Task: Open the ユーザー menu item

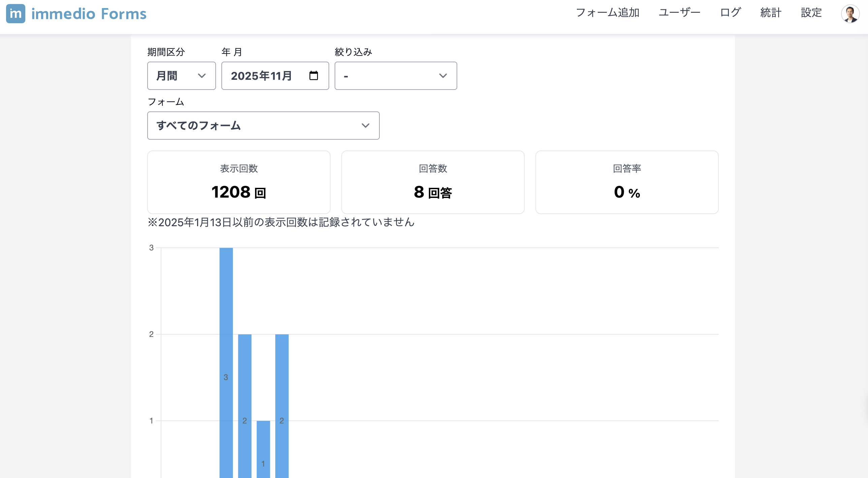Action: pos(679,13)
